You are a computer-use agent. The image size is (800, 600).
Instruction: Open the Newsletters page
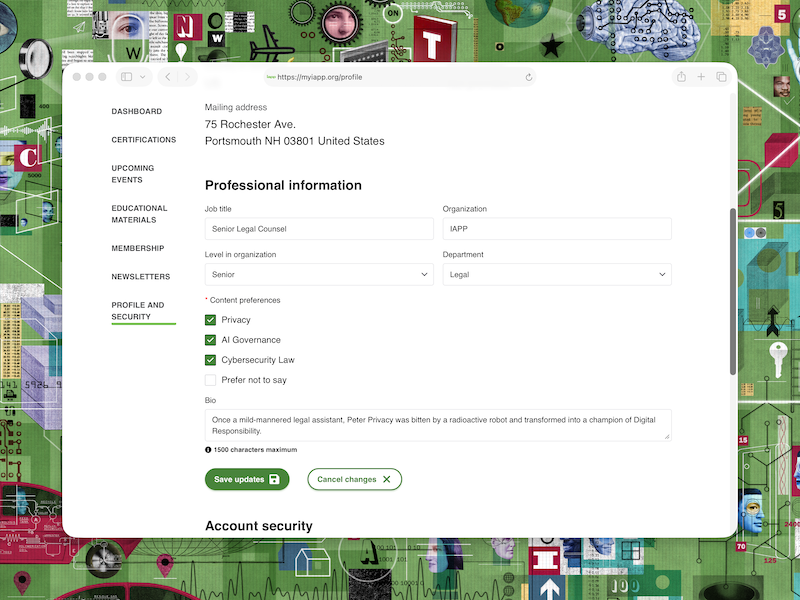[141, 277]
